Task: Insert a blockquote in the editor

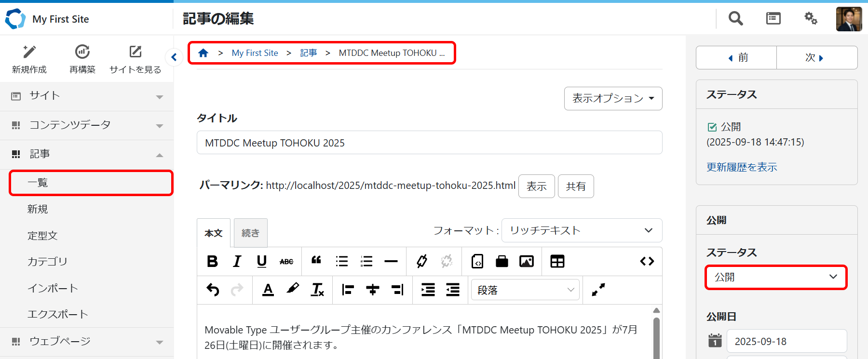Action: pos(316,261)
